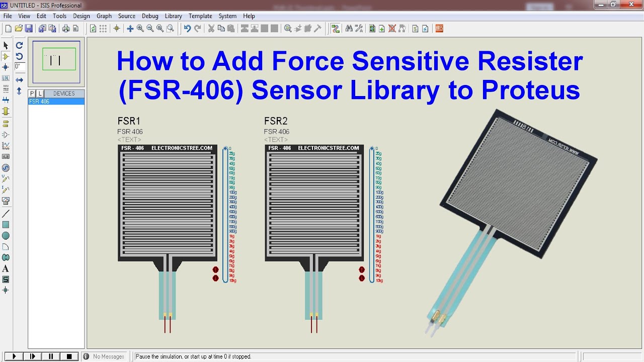644x362 pixels.
Task: Open the Graph menu
Action: pos(104,16)
